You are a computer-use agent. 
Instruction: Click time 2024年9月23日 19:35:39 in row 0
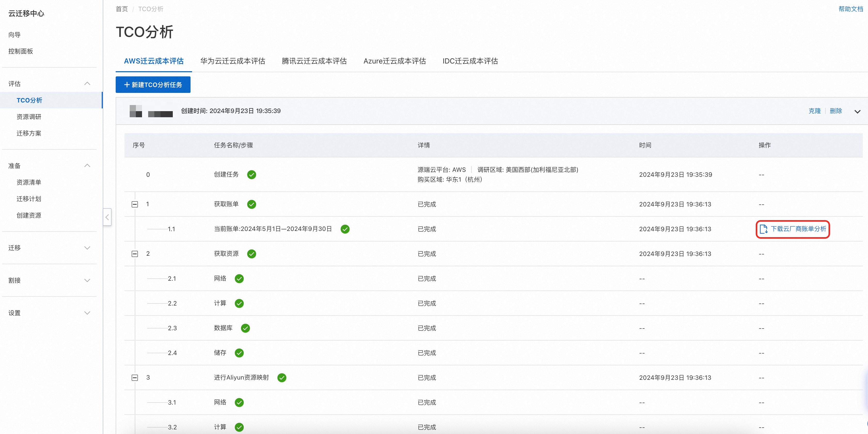676,175
